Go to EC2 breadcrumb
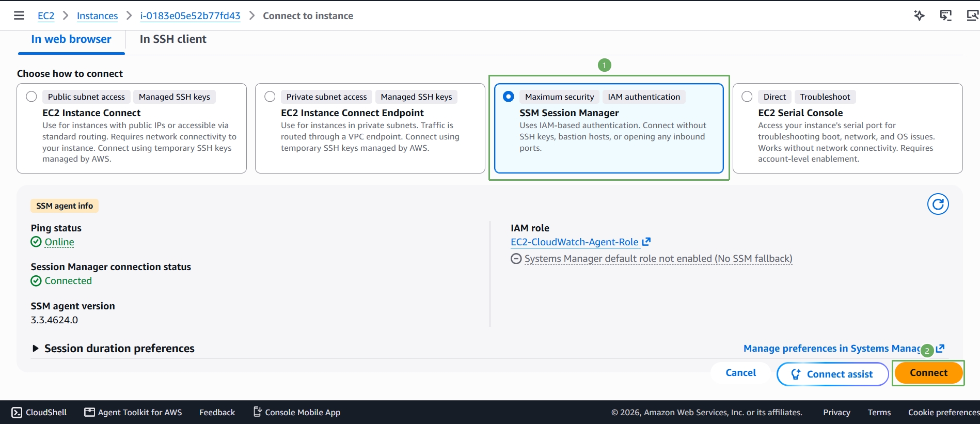 46,16
